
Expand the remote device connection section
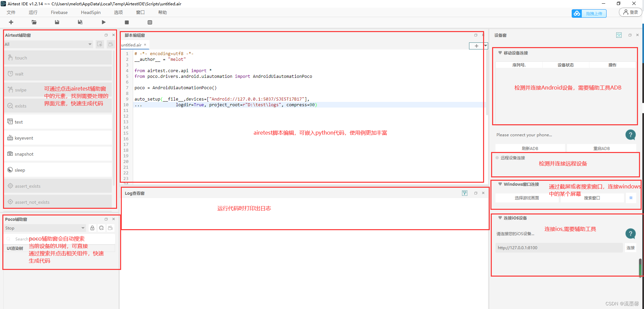click(x=497, y=158)
